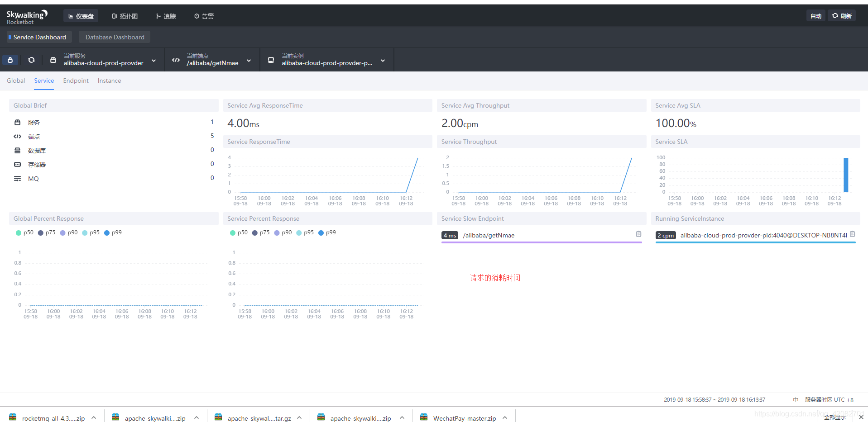Open the trace (追踪) menu
The image size is (868, 422).
pos(166,16)
